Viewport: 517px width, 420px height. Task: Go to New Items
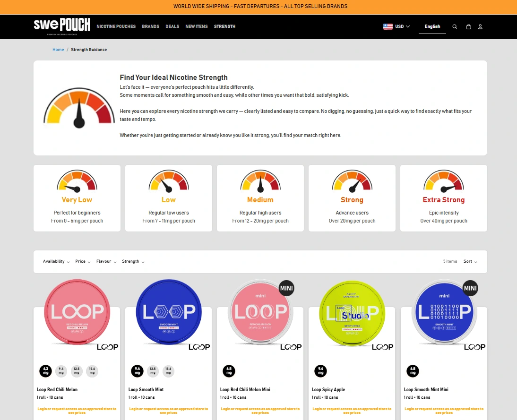197,26
